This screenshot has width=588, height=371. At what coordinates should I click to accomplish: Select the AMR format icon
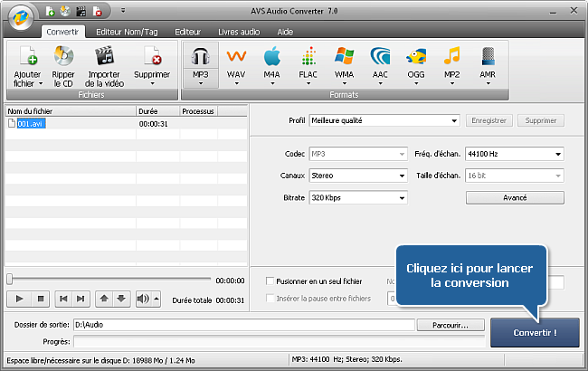[488, 58]
